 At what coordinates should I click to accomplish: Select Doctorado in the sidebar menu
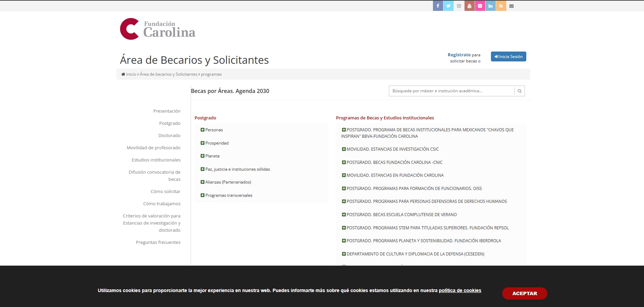[x=169, y=135]
